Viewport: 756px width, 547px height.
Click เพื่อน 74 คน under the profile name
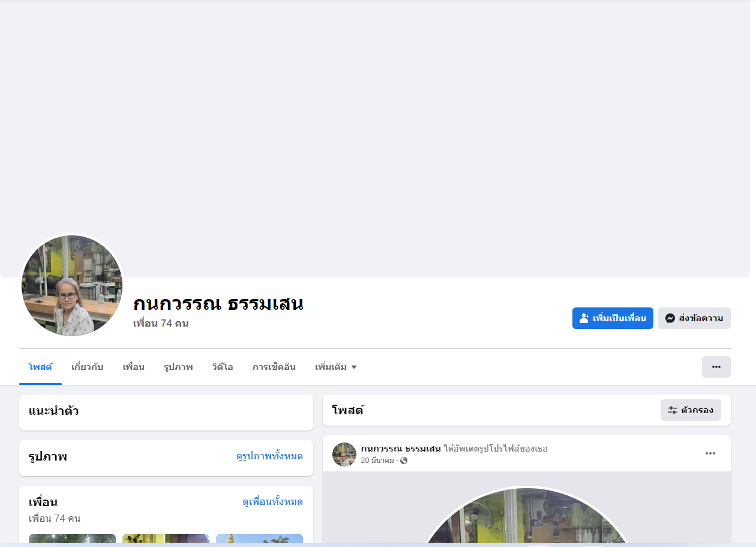[x=161, y=324]
